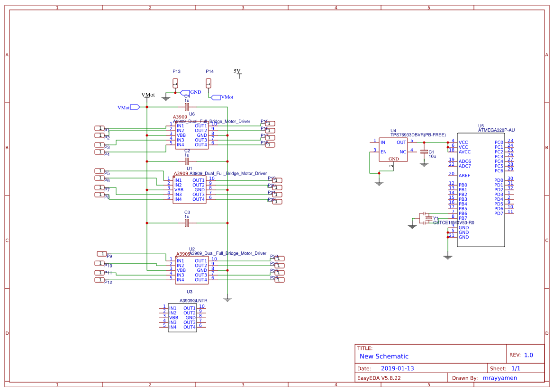This screenshot has width=554, height=392.
Task: Click the unconnected A3909GLNTR symbol U3
Action: coord(182,318)
